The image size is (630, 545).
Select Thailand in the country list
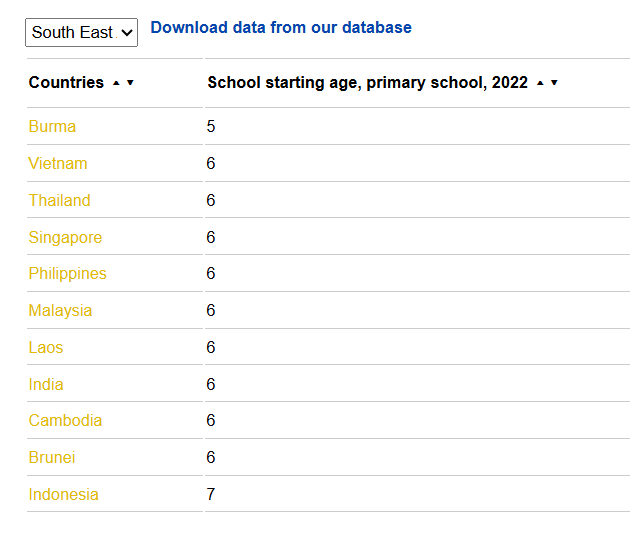tap(59, 200)
